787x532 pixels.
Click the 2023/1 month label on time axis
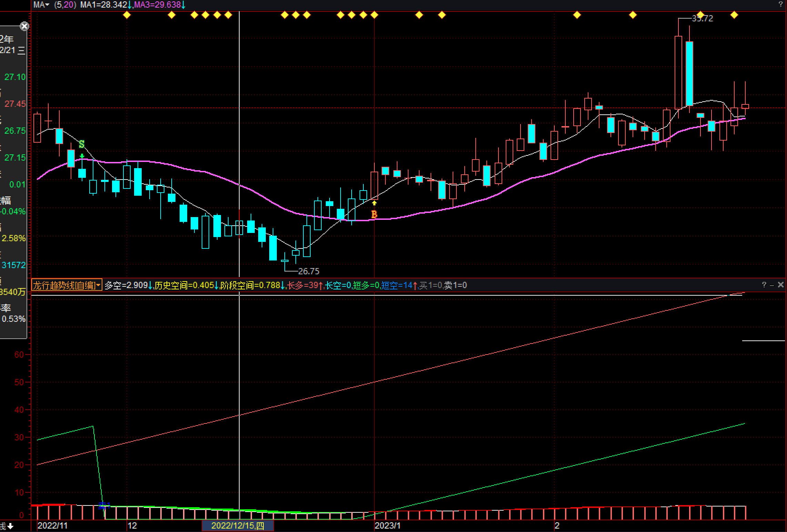388,526
